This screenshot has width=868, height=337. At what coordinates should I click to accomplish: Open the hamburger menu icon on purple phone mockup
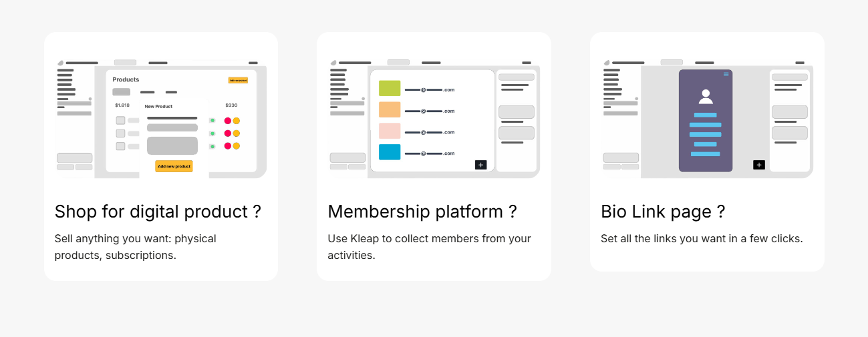coord(726,74)
